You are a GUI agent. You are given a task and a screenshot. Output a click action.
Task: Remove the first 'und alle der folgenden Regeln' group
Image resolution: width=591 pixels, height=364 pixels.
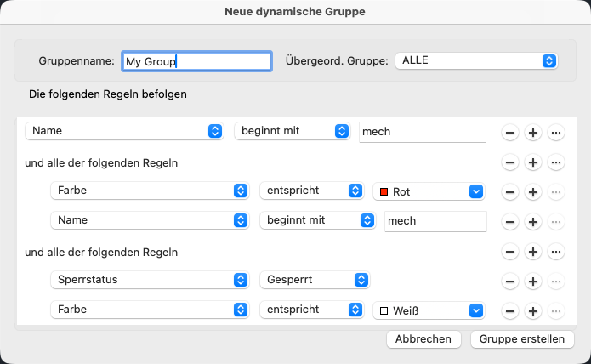pos(510,162)
